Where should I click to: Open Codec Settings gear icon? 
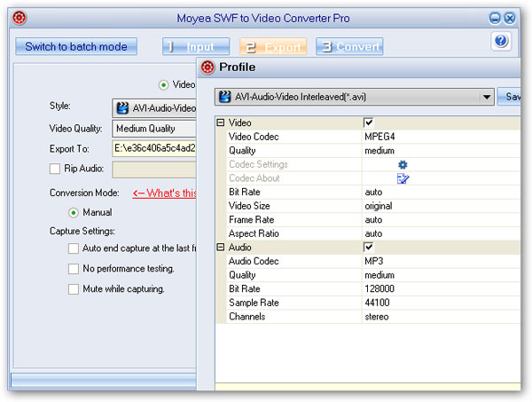[x=403, y=165]
